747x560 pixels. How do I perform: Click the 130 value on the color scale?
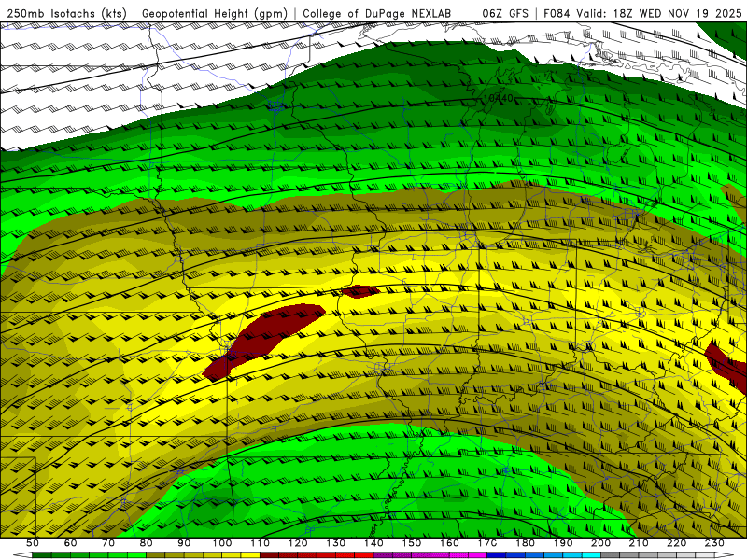pyautogui.click(x=336, y=543)
